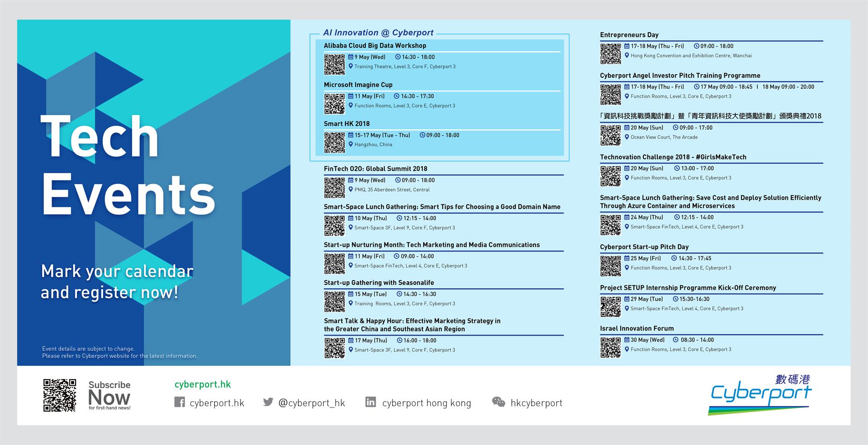
Task: Click the Azure Container and Microservices lunch title
Action: [710, 202]
